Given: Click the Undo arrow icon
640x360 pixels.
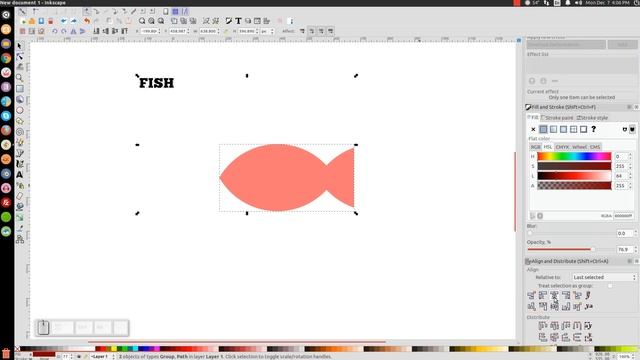Looking at the screenshot, I should tap(87, 21).
